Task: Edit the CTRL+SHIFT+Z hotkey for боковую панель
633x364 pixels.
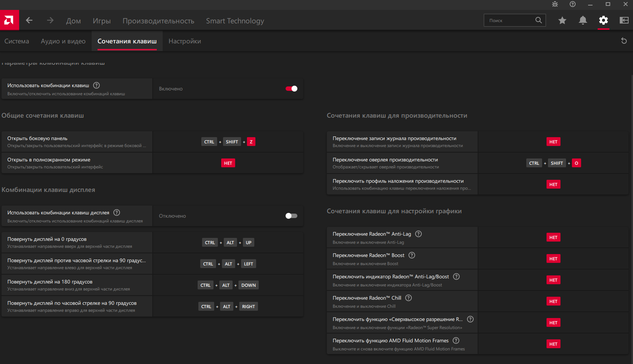Action: point(228,142)
